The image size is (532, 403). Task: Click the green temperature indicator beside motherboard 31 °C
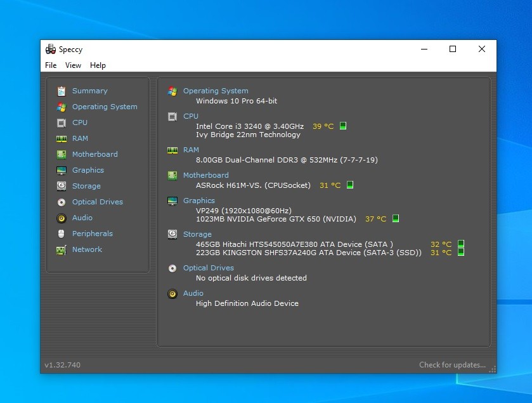tap(350, 185)
